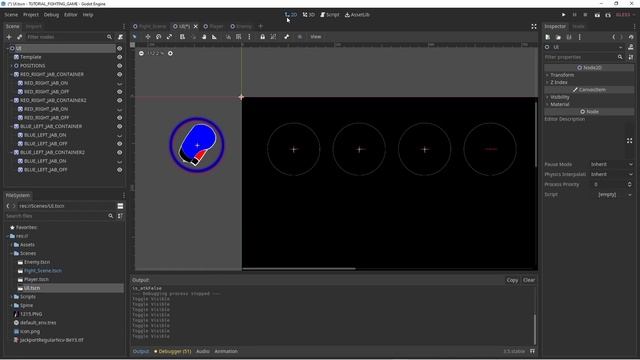640x360 pixels.
Task: Click the attach script icon in Scene dock
Action: pos(120,37)
